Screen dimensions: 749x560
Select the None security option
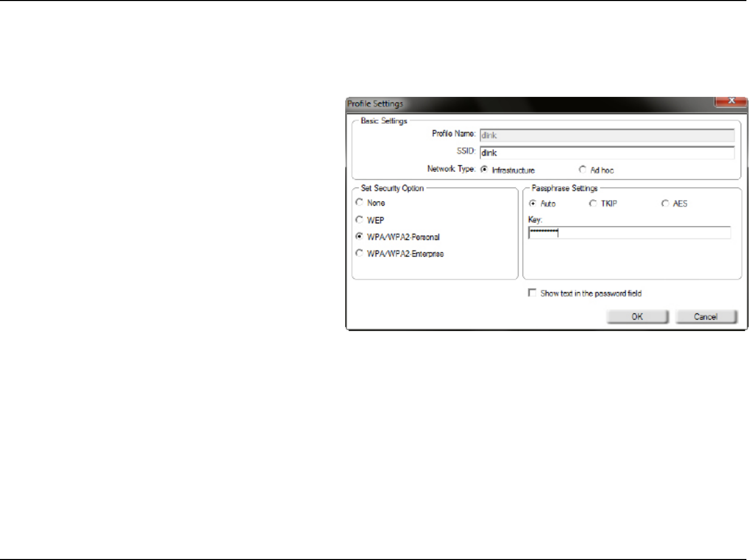tap(359, 203)
